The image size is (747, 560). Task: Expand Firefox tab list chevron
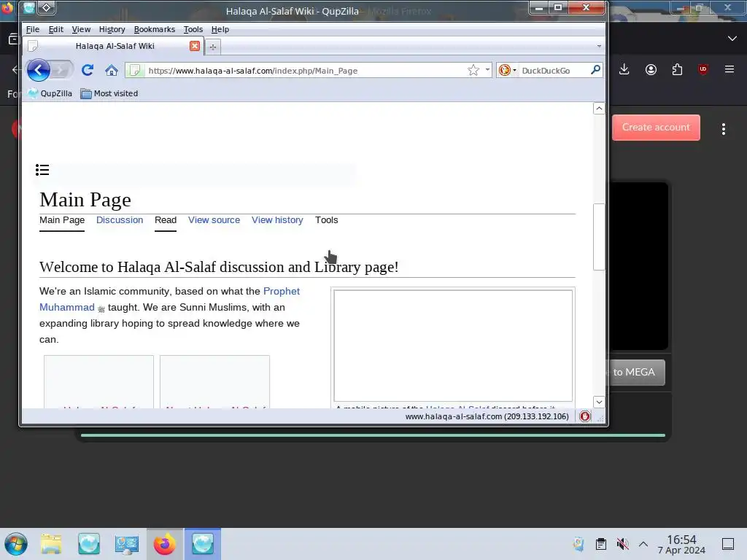(732, 39)
